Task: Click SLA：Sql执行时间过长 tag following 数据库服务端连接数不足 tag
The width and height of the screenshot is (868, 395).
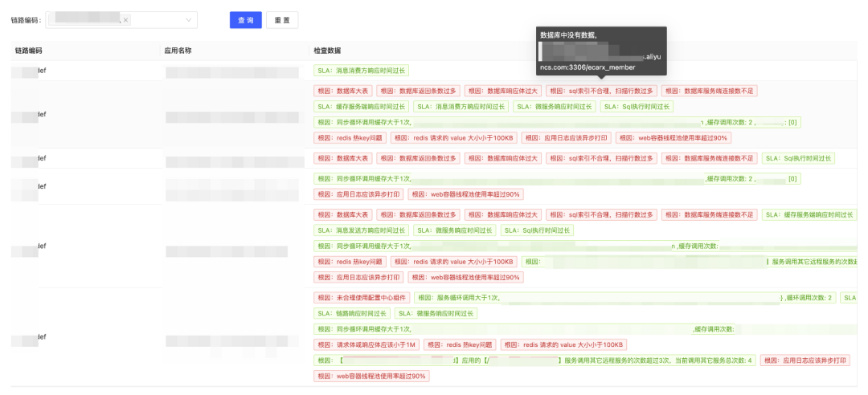Action: pyautogui.click(x=798, y=158)
